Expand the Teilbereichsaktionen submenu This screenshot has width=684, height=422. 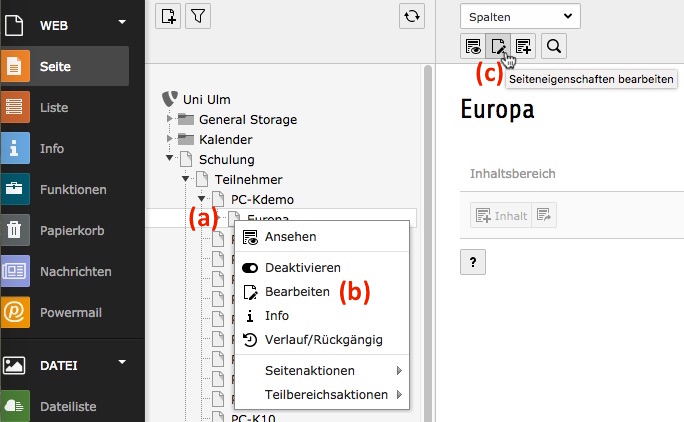click(x=322, y=395)
